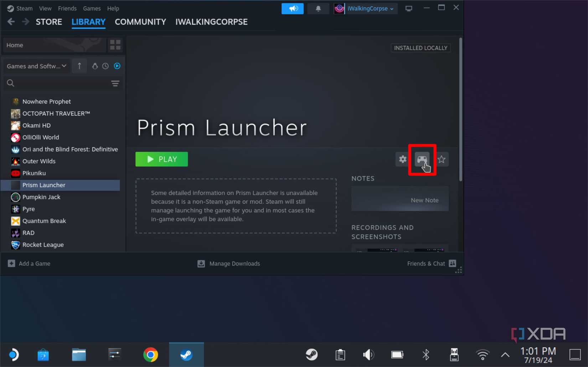Viewport: 588px width, 367px height.
Task: Open Prism Launcher settings gear icon
Action: pyautogui.click(x=403, y=159)
